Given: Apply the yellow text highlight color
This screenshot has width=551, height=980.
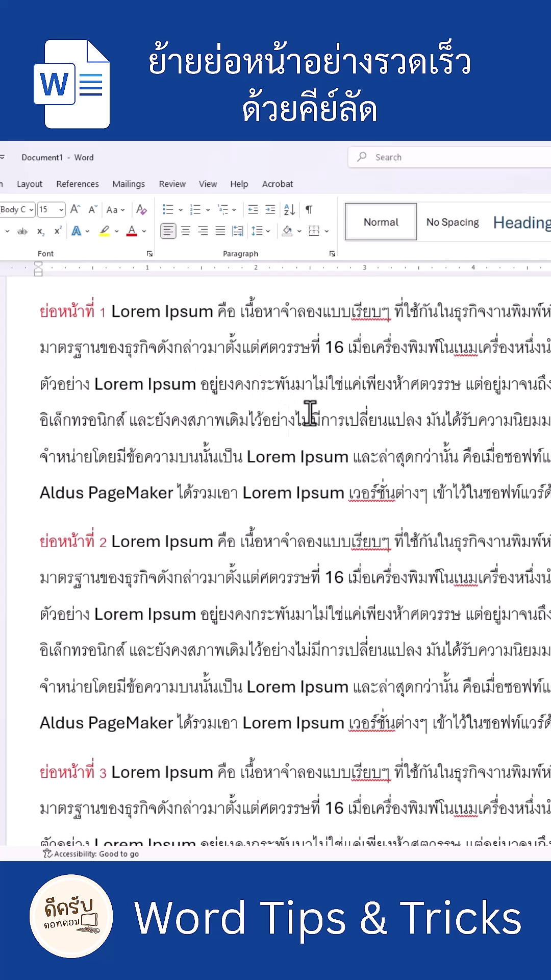Looking at the screenshot, I should [105, 231].
